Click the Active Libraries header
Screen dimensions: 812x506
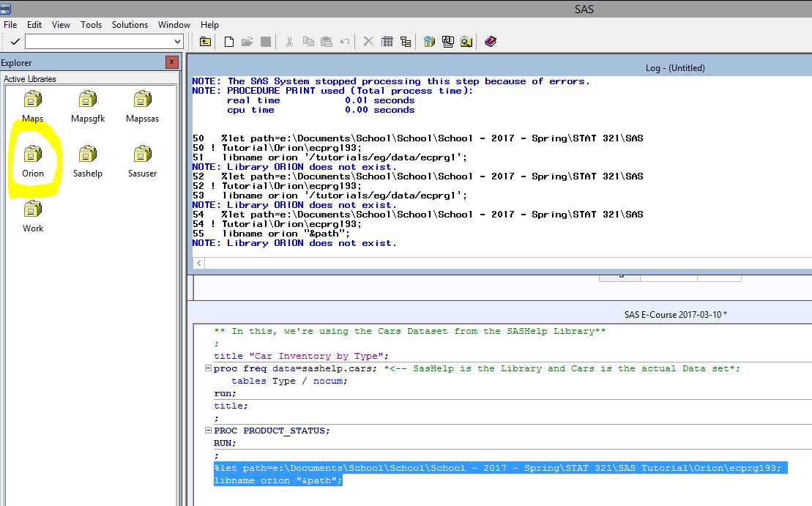pos(33,78)
